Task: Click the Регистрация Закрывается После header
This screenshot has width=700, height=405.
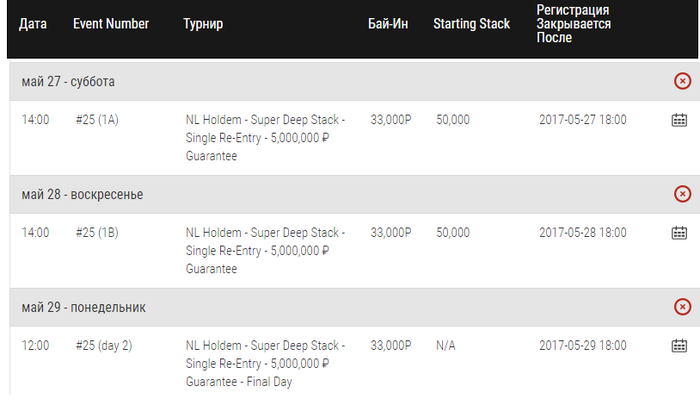Action: pyautogui.click(x=573, y=23)
